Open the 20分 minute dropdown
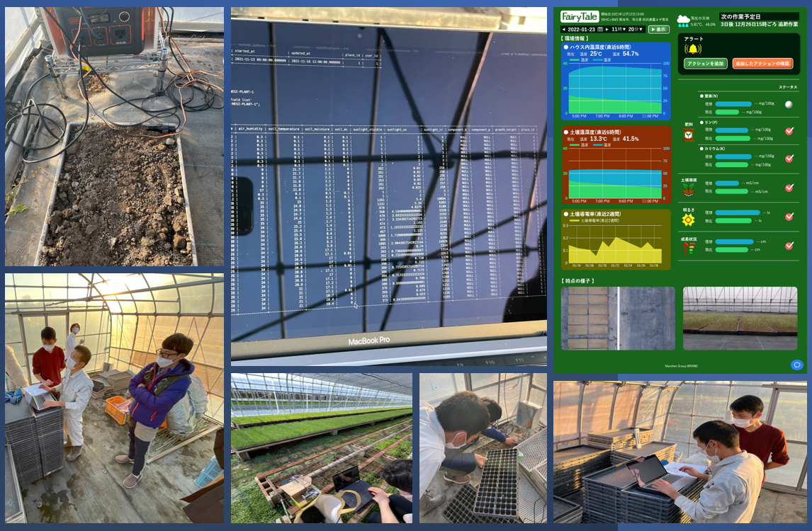Screen dimensions: 812x531 tap(636, 30)
